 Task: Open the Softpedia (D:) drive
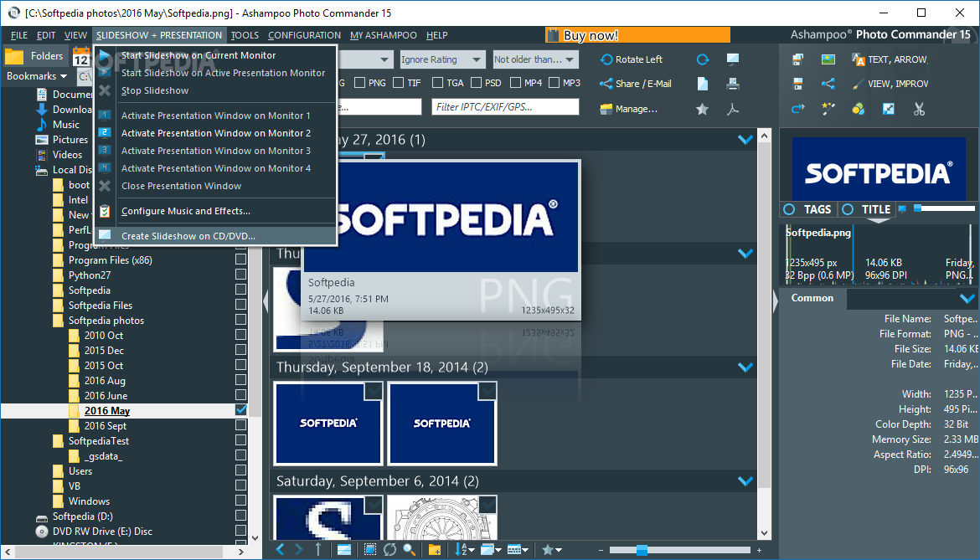point(82,516)
